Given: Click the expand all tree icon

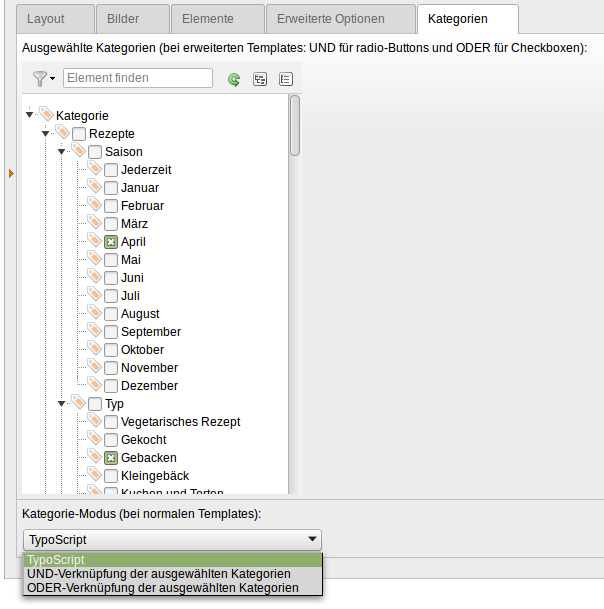Looking at the screenshot, I should [x=260, y=79].
